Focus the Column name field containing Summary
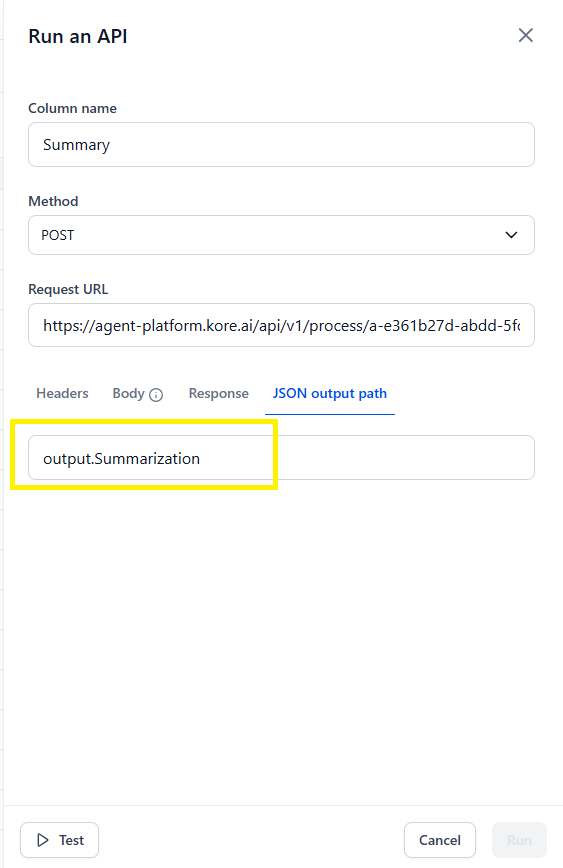The width and height of the screenshot is (563, 868). click(x=281, y=144)
